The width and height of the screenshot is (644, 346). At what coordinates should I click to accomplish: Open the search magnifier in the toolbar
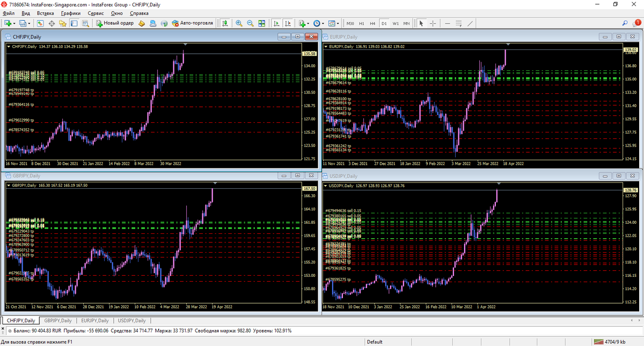tap(625, 23)
